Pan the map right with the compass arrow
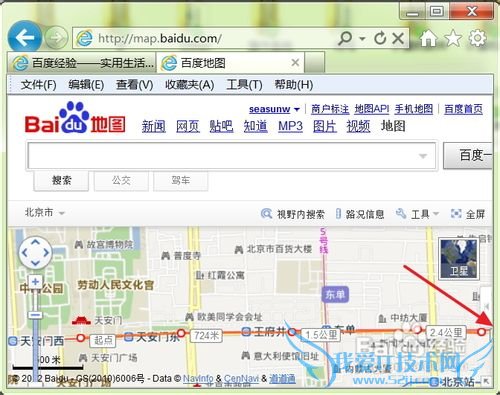The image size is (500, 395). pyautogui.click(x=46, y=253)
